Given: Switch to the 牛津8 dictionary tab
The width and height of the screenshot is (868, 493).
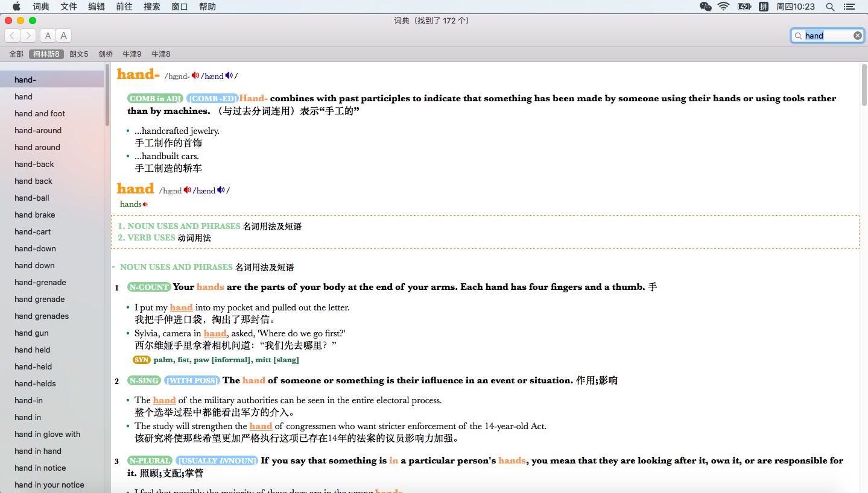Looking at the screenshot, I should click(160, 54).
